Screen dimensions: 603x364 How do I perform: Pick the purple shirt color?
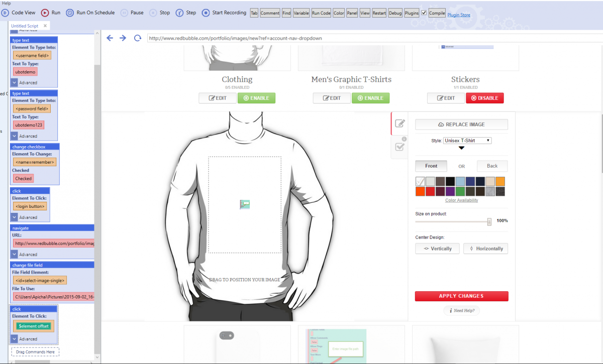point(450,191)
